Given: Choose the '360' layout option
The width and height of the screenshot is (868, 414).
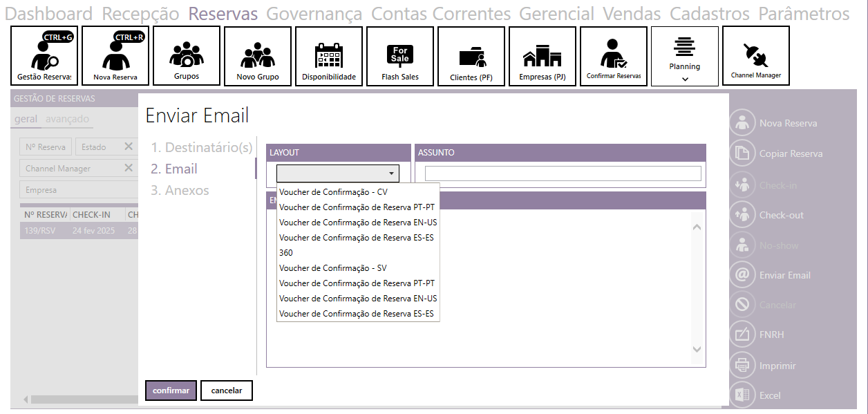Looking at the screenshot, I should pyautogui.click(x=286, y=253).
